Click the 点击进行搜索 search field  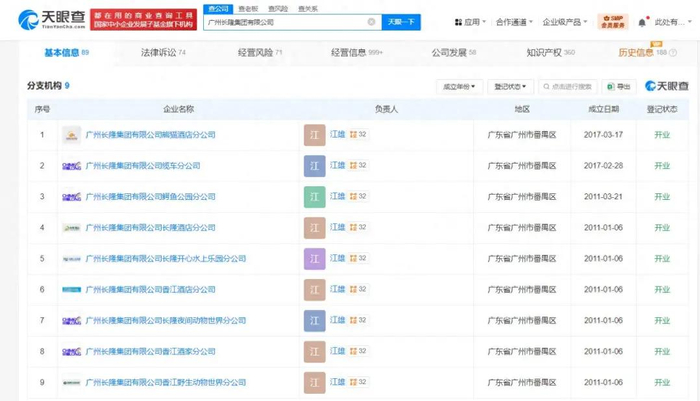coord(570,87)
